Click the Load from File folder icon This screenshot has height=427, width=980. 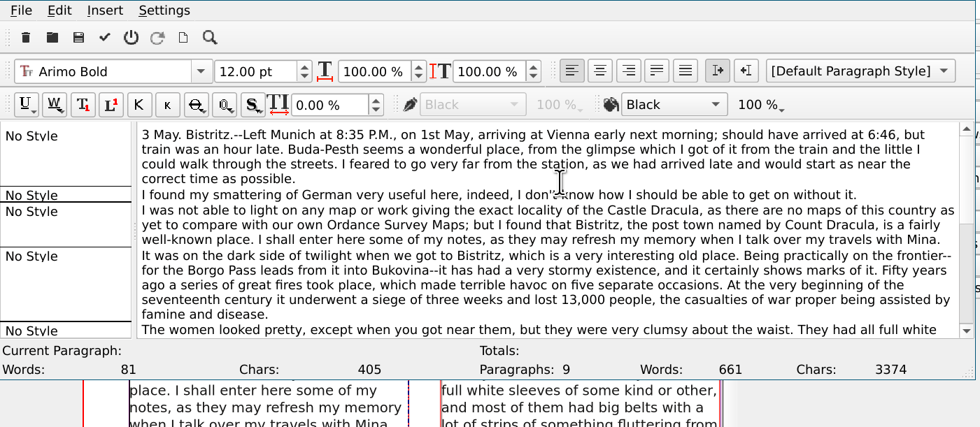pos(52,38)
